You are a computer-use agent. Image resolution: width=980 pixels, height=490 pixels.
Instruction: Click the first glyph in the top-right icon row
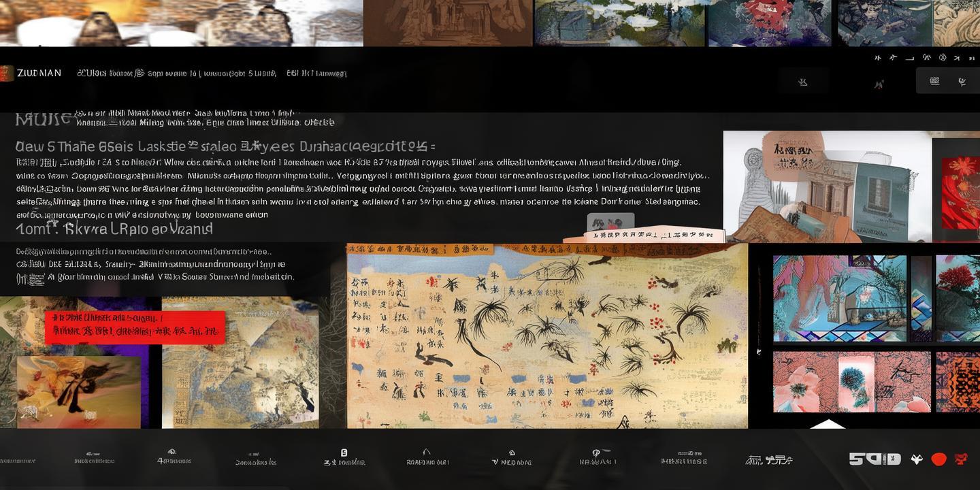[878, 58]
